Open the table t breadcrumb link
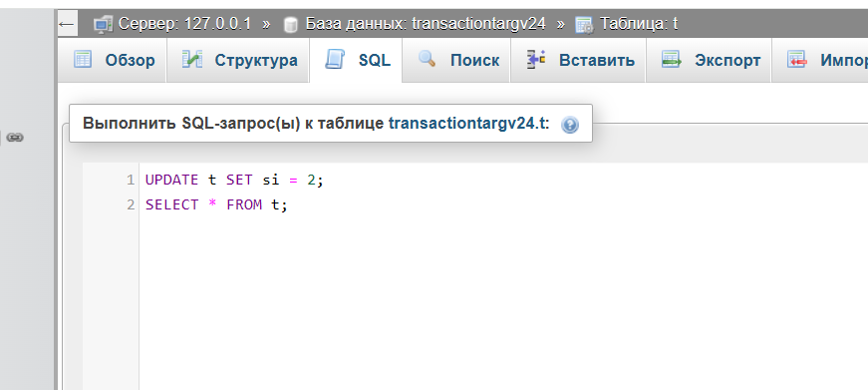This screenshot has height=390, width=868. point(638,24)
